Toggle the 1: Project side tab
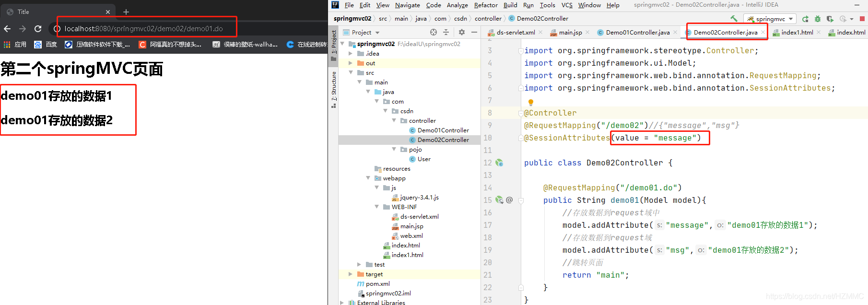Viewport: 868px width, 305px height. coord(334,45)
